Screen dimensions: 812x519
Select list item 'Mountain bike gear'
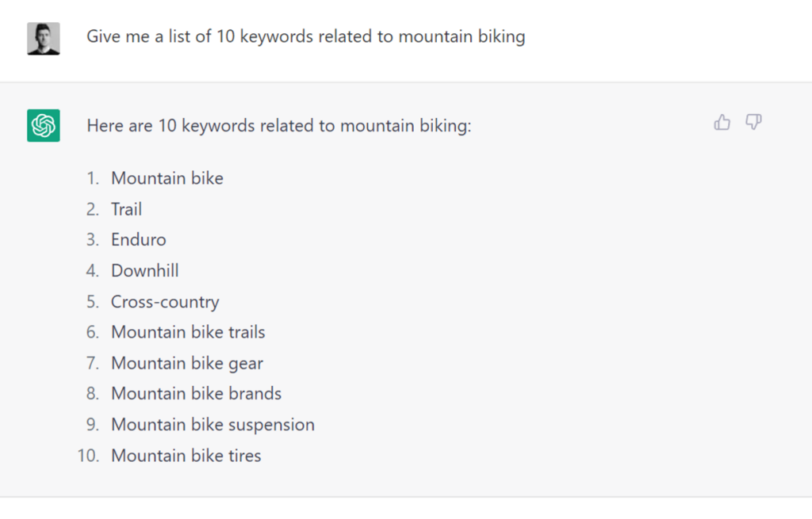(x=187, y=363)
